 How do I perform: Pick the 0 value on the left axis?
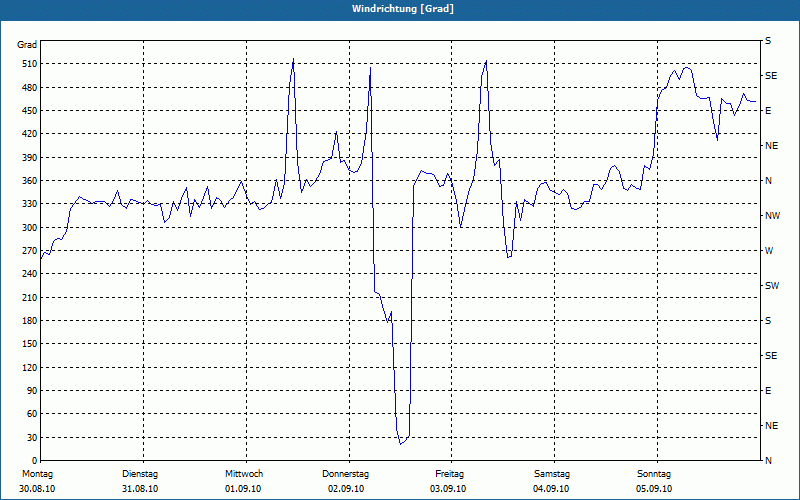pos(35,461)
